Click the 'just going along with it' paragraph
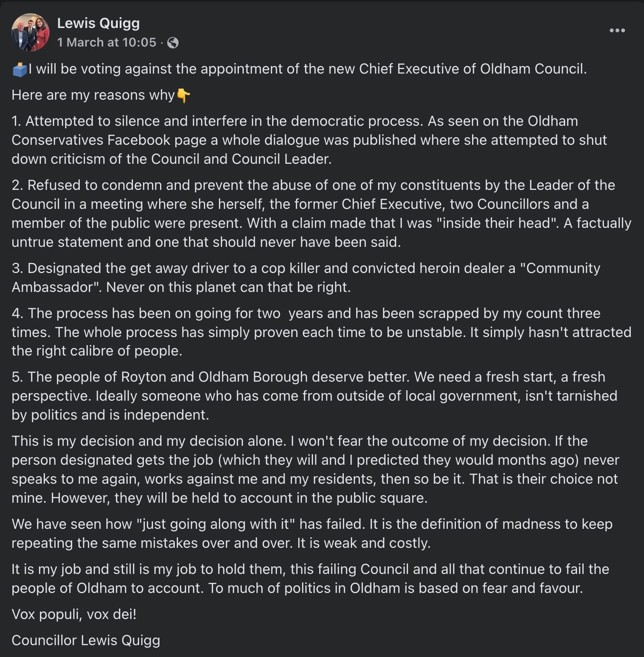The image size is (644, 657). pyautogui.click(x=312, y=534)
